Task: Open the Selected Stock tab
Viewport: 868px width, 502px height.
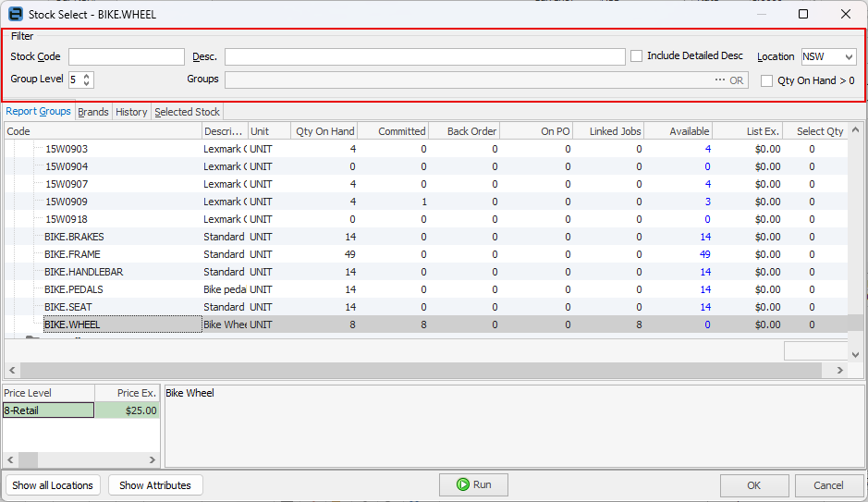Action: click(x=187, y=112)
